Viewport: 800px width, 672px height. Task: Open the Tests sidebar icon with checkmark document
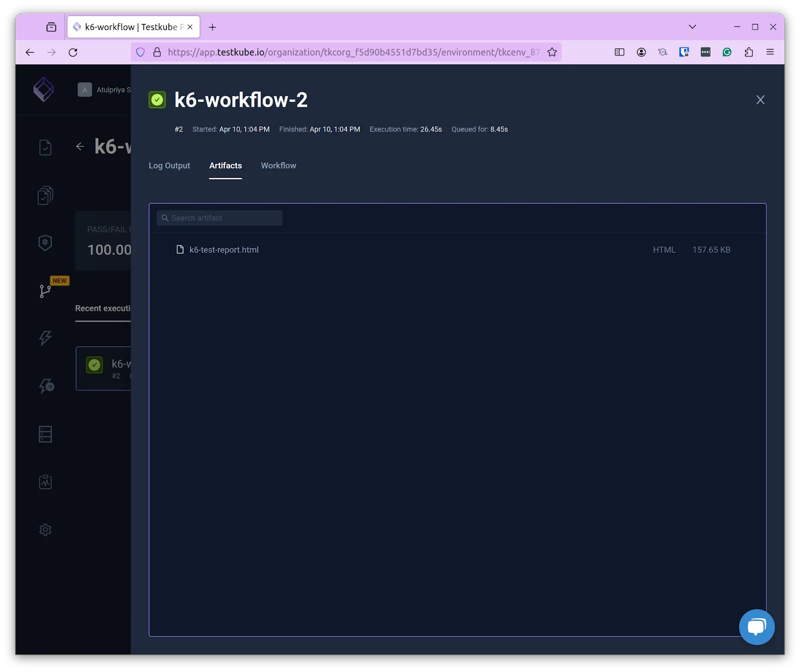pos(45,147)
